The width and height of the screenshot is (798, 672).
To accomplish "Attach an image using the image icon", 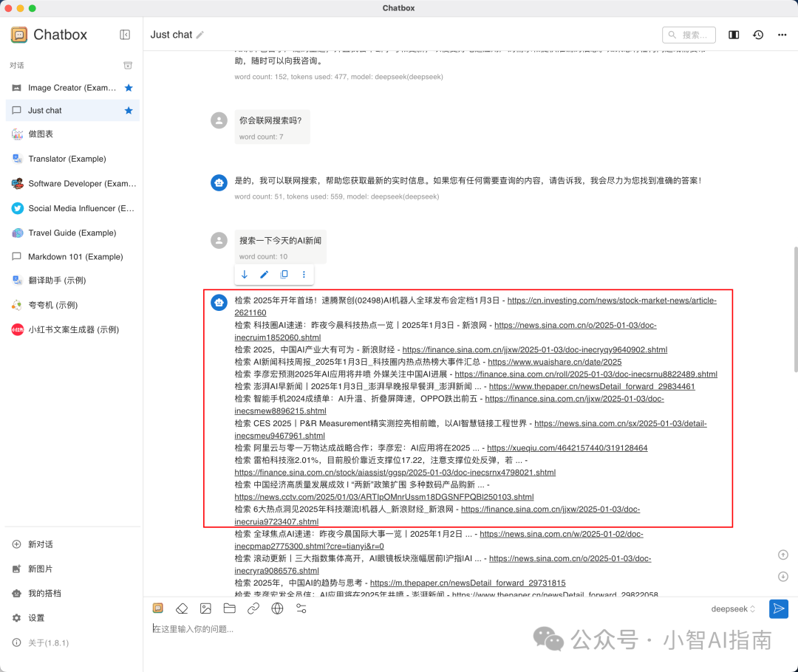I will pos(205,608).
